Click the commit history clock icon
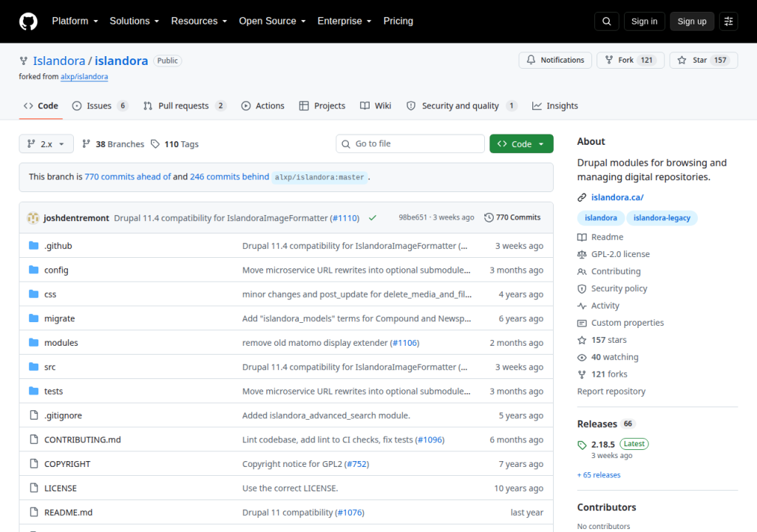 tap(489, 218)
